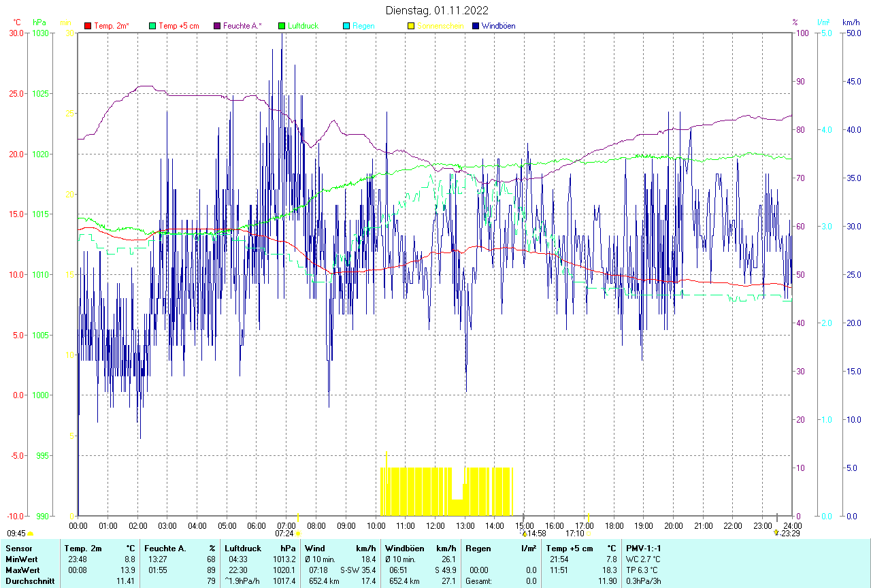
Task: Click the Sensor header in the table
Action: coord(18,548)
